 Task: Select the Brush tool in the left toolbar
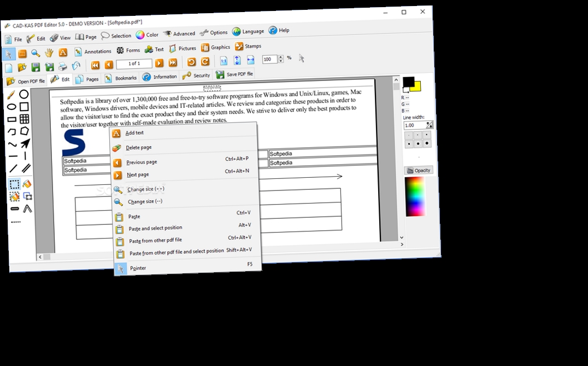[11, 94]
